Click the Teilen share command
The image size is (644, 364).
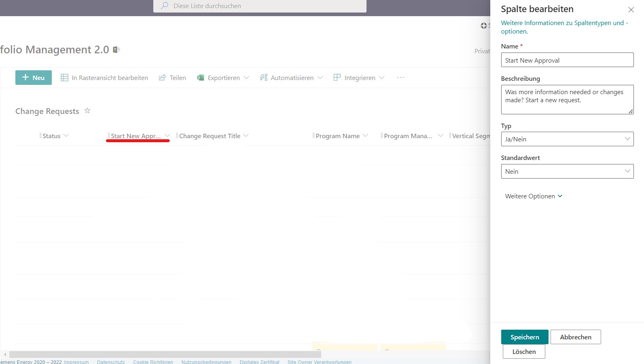point(172,78)
